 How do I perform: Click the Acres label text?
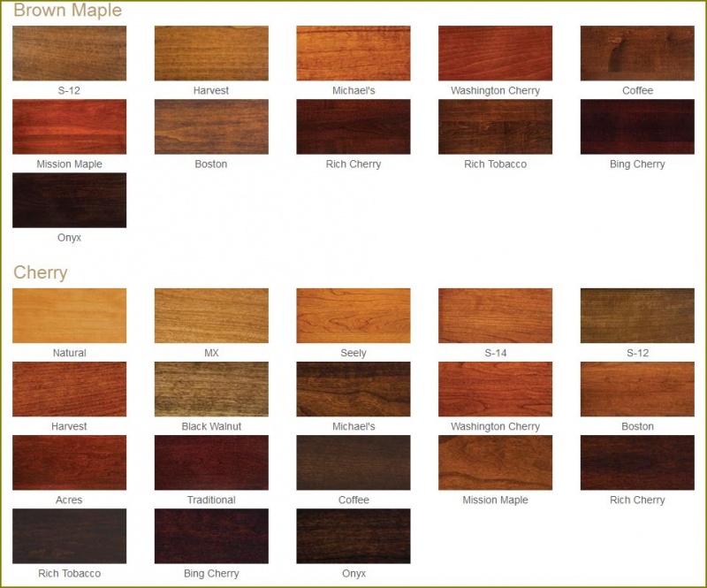69,500
